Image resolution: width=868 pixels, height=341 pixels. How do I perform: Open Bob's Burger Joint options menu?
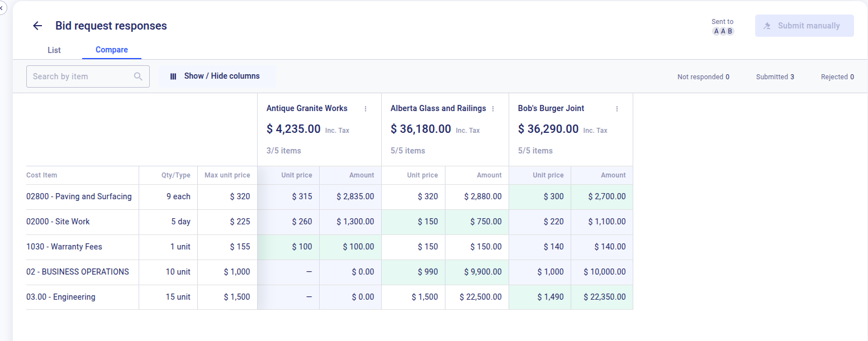tap(617, 109)
